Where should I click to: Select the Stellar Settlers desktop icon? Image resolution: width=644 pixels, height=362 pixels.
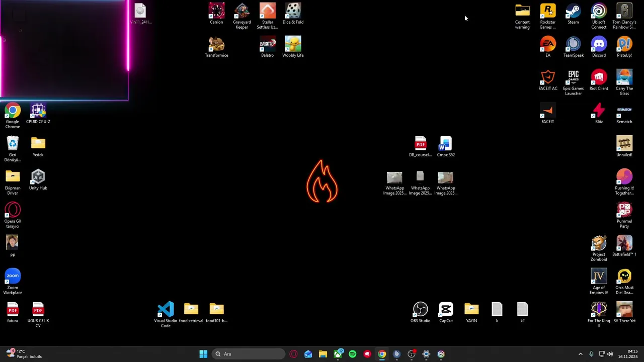pos(268,16)
